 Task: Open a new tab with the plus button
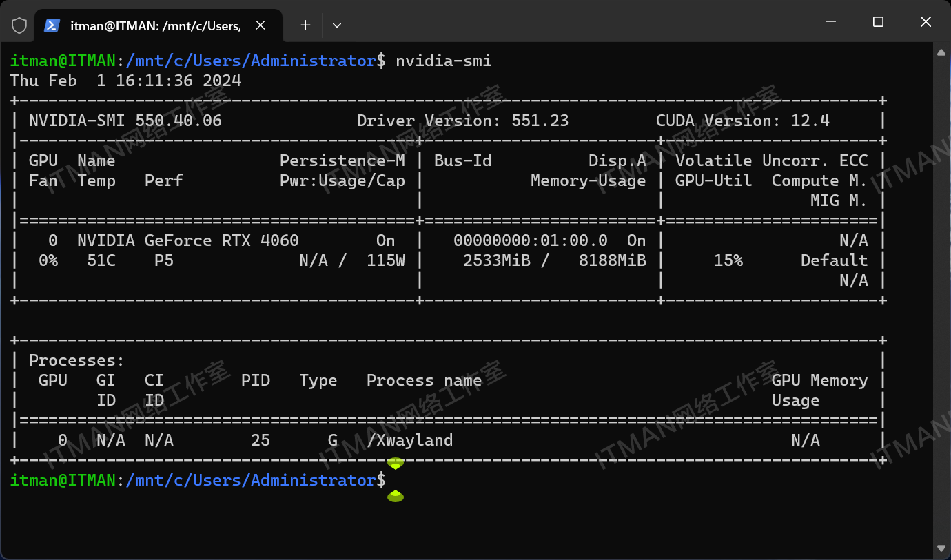tap(305, 25)
